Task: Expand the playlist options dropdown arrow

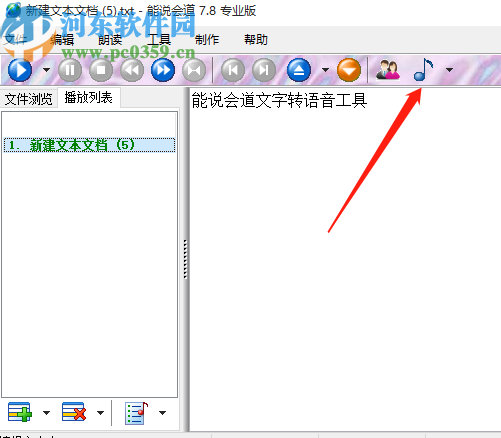Action: point(162,413)
